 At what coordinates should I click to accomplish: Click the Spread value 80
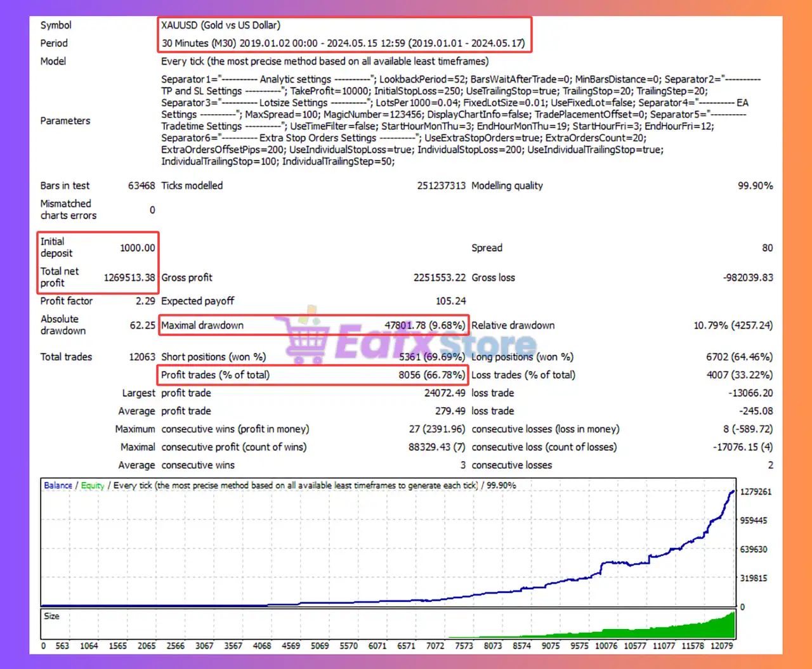tap(767, 247)
